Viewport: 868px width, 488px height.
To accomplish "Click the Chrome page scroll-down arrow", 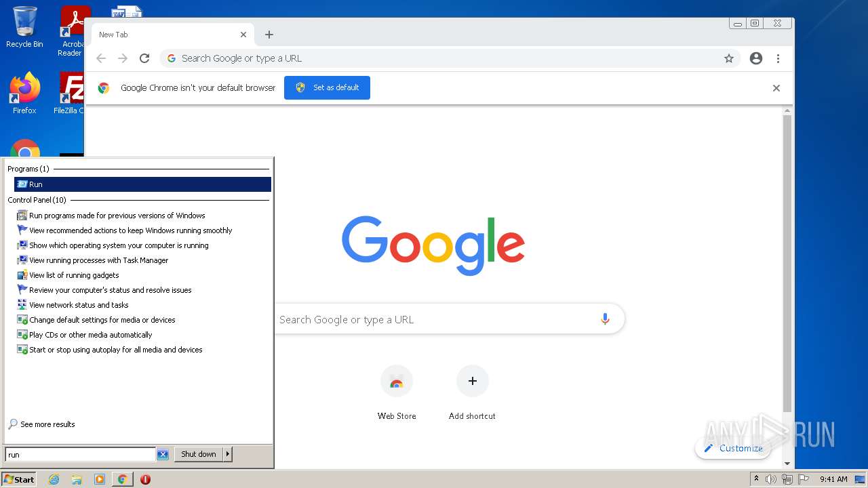I will 787,464.
